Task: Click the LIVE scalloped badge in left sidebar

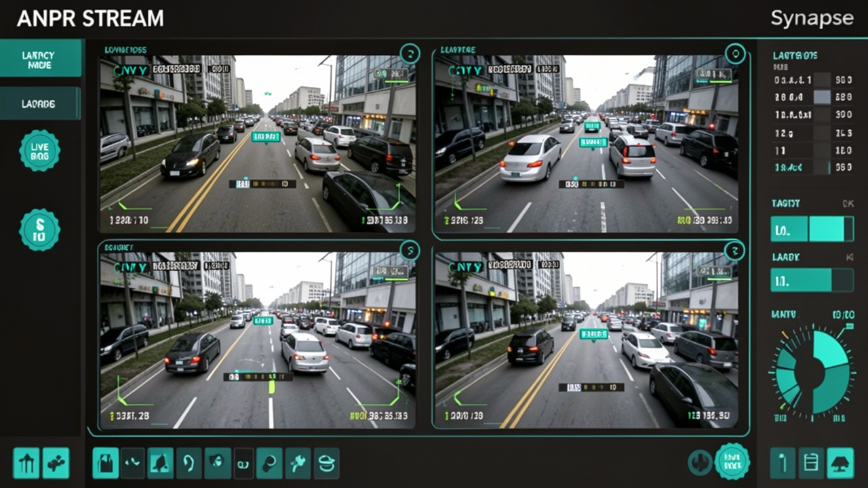Action: pos(39,150)
